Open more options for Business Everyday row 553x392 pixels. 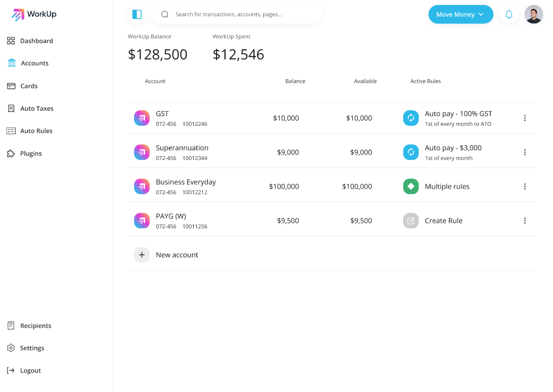pyautogui.click(x=525, y=187)
